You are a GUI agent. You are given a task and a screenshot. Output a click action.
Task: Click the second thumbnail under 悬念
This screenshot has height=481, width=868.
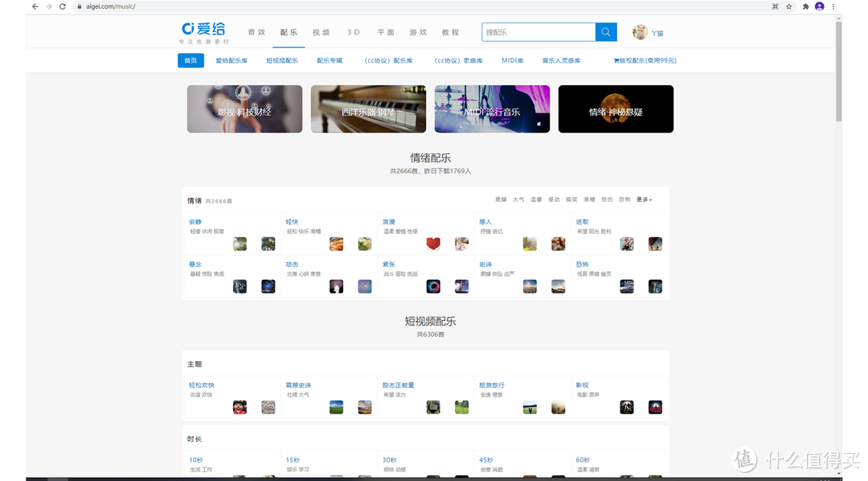[268, 286]
